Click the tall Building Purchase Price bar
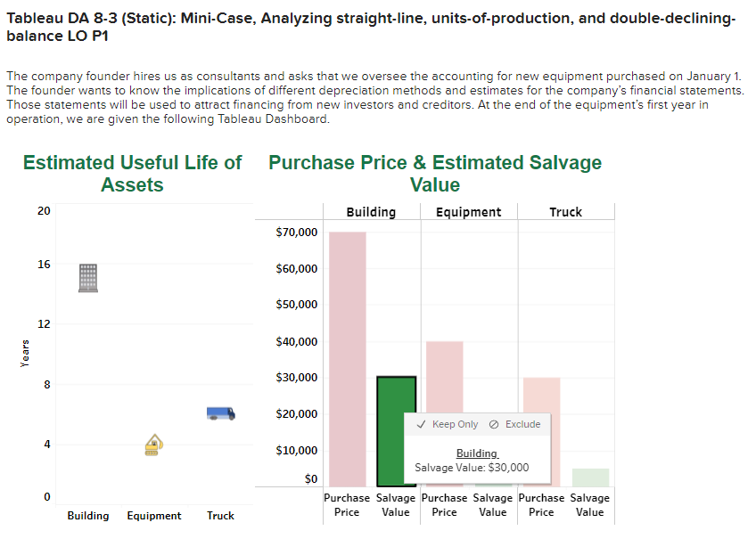Screen dimensions: 756x547 [346, 356]
